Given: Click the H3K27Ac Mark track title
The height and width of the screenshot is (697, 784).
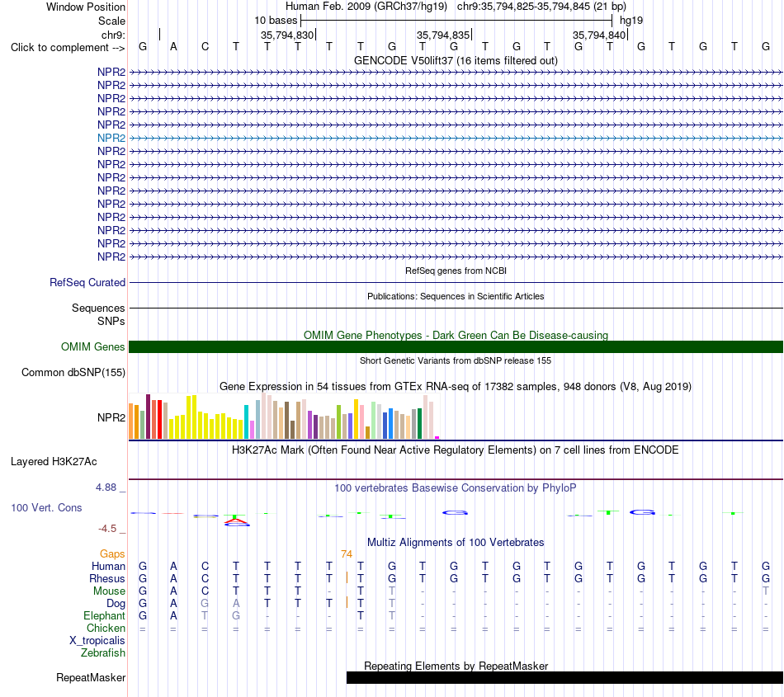Looking at the screenshot, I should pyautogui.click(x=456, y=450).
